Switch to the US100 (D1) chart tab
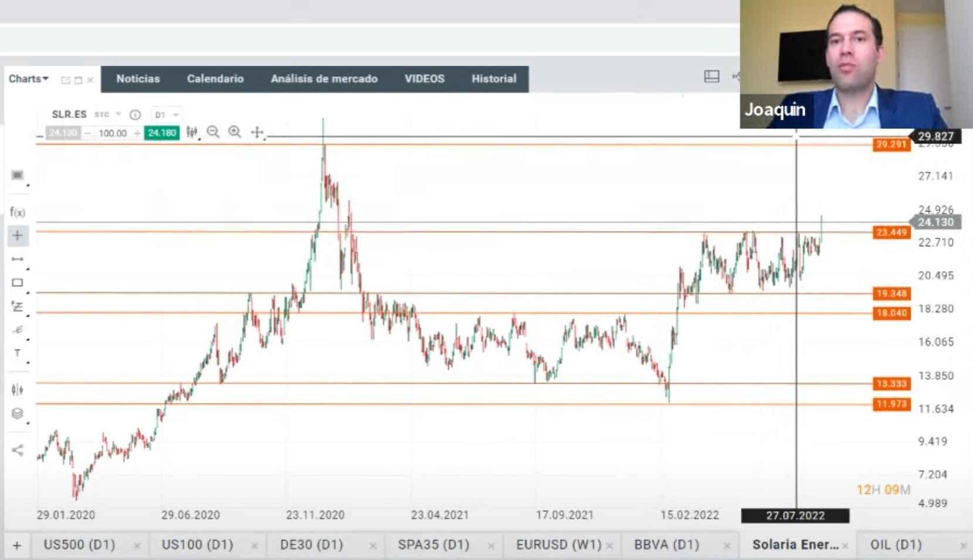Image resolution: width=973 pixels, height=560 pixels. [x=197, y=545]
